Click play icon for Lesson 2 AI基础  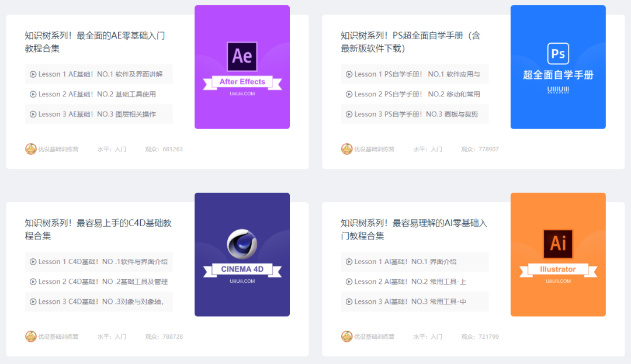349,282
